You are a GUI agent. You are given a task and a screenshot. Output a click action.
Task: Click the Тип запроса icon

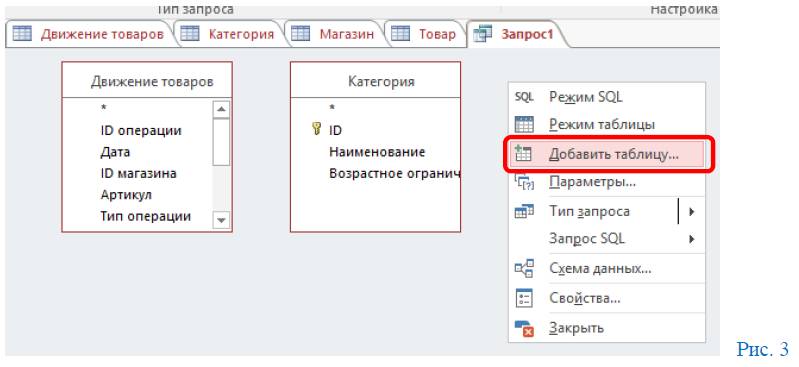524,211
